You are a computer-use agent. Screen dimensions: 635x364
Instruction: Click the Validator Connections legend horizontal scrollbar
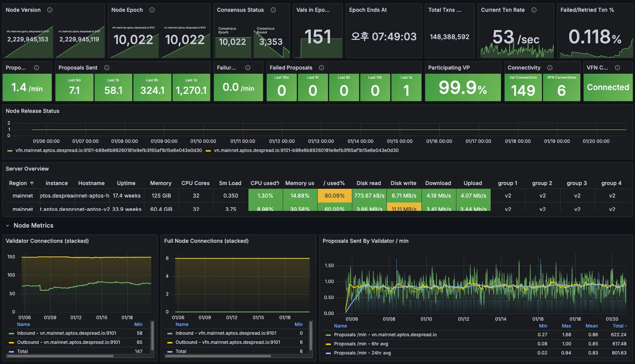tap(61, 356)
